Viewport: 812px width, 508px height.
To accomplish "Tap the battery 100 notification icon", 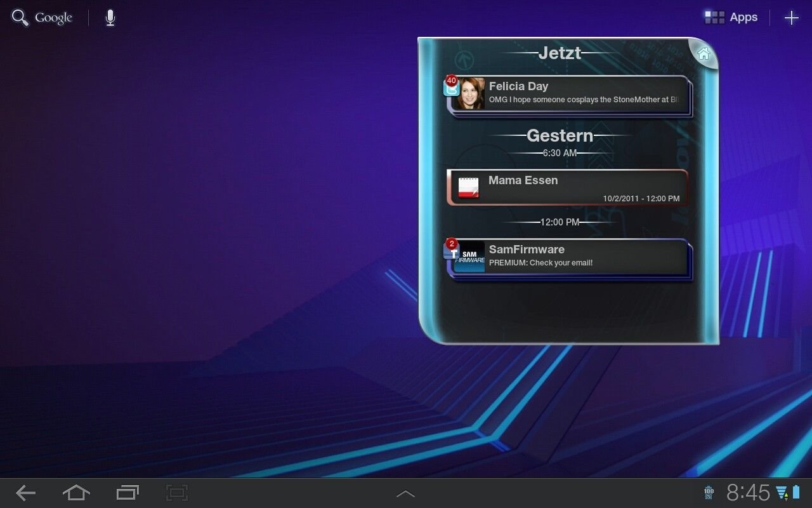I will 709,493.
